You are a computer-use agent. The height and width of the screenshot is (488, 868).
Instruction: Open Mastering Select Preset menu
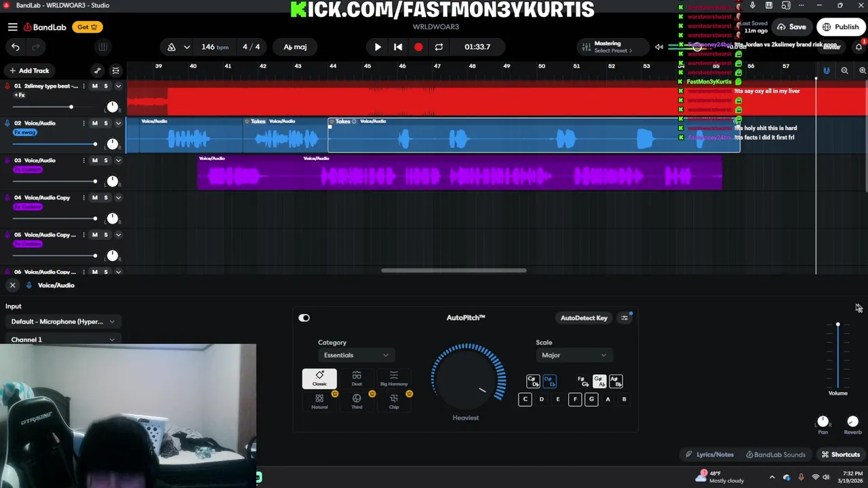click(613, 51)
